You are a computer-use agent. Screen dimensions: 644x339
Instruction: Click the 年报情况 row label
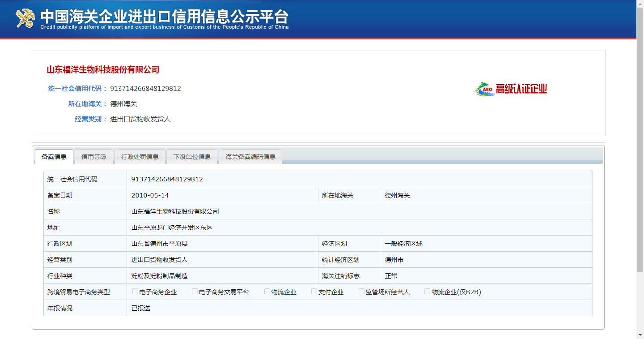pos(60,308)
